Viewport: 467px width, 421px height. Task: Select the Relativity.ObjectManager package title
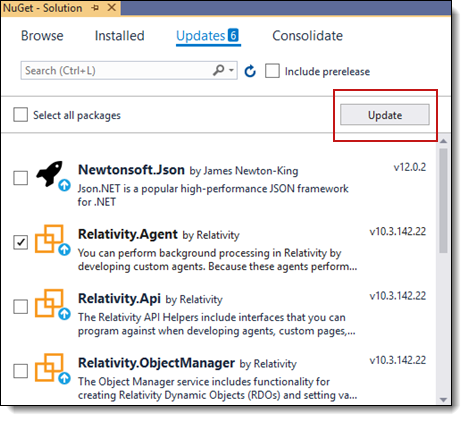pyautogui.click(x=156, y=363)
